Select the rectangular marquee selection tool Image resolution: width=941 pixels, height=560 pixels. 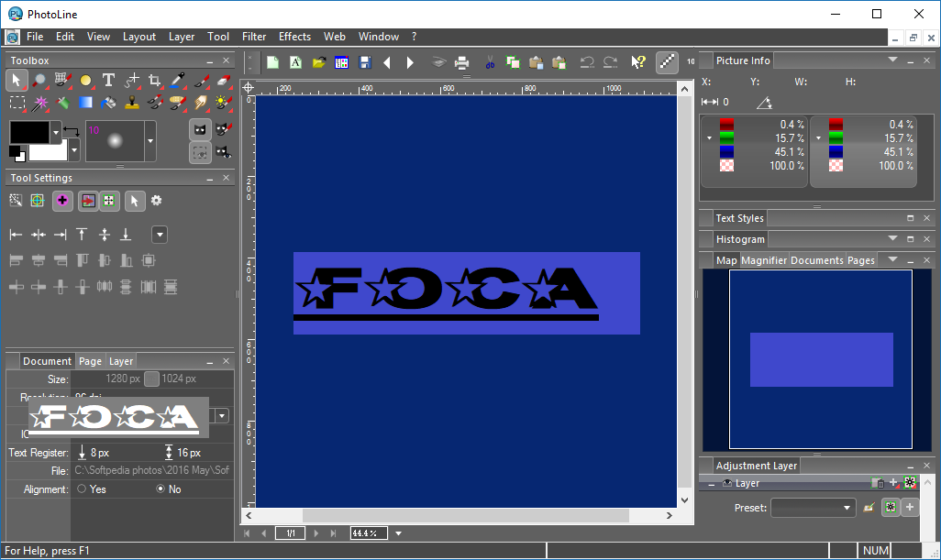[17, 104]
